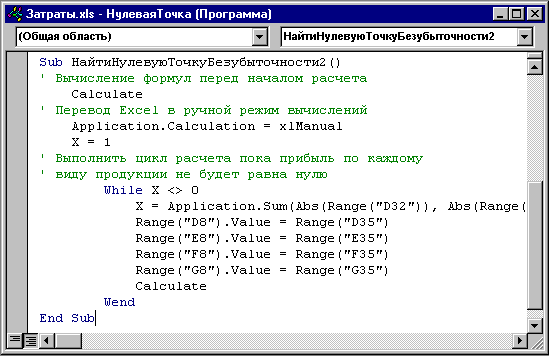Click the line While X <> 0
The image size is (550, 361).
[152, 190]
